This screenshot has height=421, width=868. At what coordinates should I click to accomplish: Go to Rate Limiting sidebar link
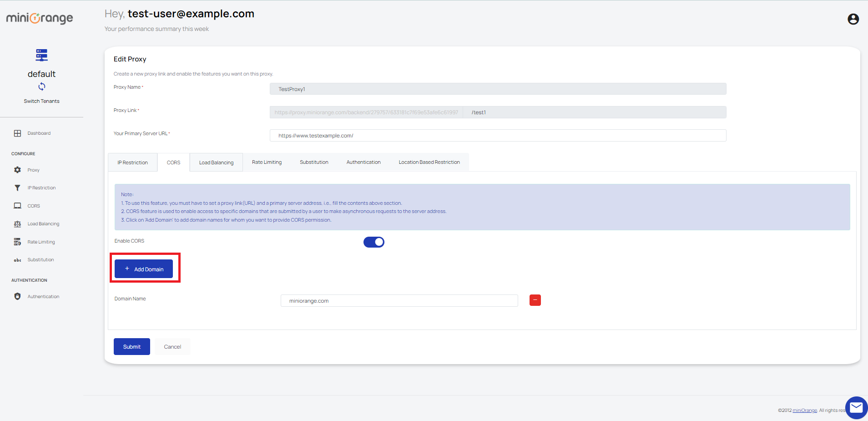click(x=41, y=242)
